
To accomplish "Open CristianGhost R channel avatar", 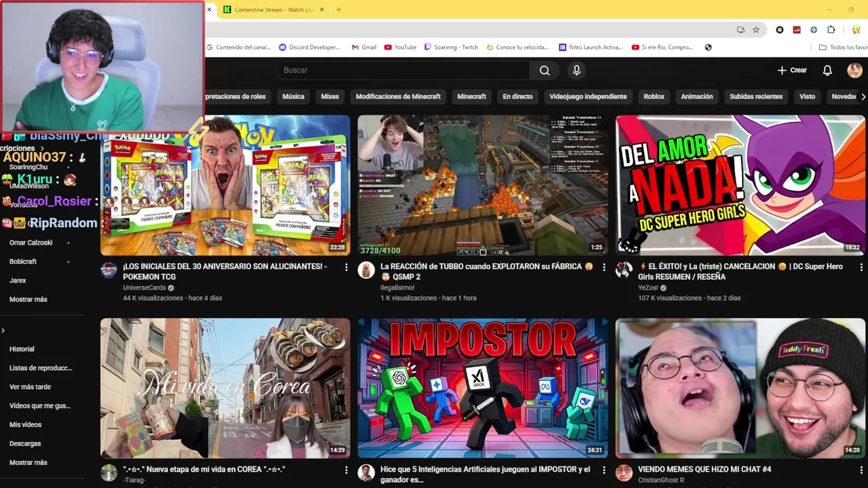I will [x=624, y=473].
